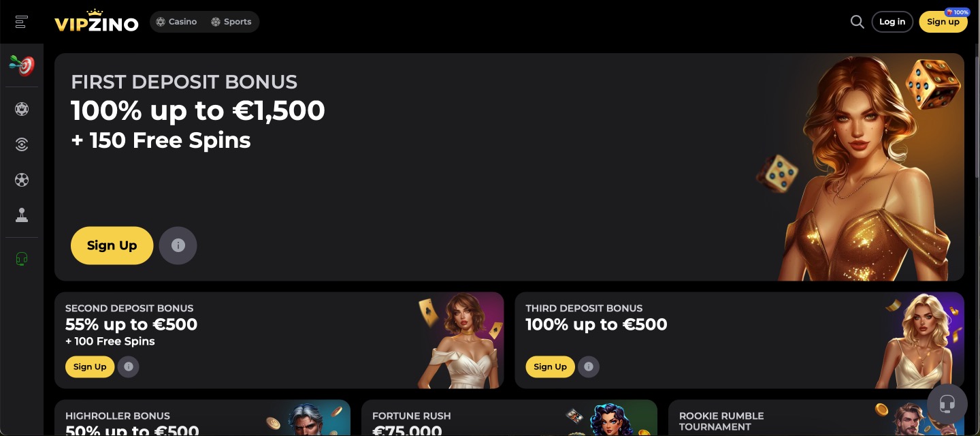
Task: Open the search magnifier icon
Action: click(857, 22)
